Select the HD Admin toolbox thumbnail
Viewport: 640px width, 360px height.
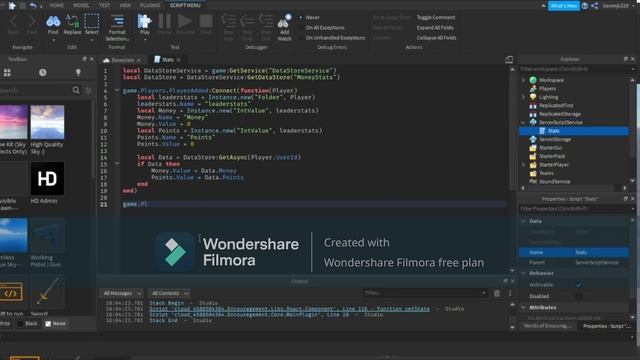click(x=47, y=178)
